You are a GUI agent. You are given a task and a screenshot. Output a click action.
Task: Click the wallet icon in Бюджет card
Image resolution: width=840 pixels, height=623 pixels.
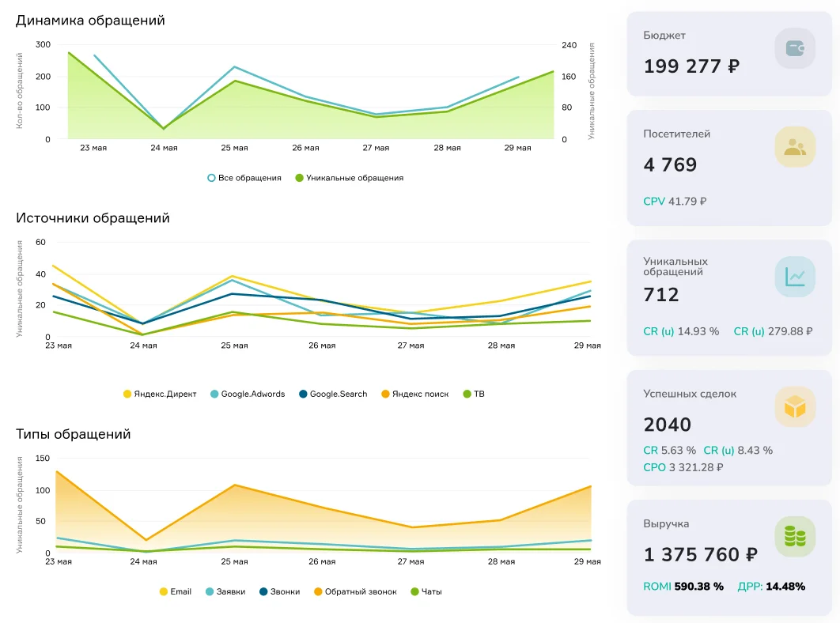pyautogui.click(x=795, y=49)
